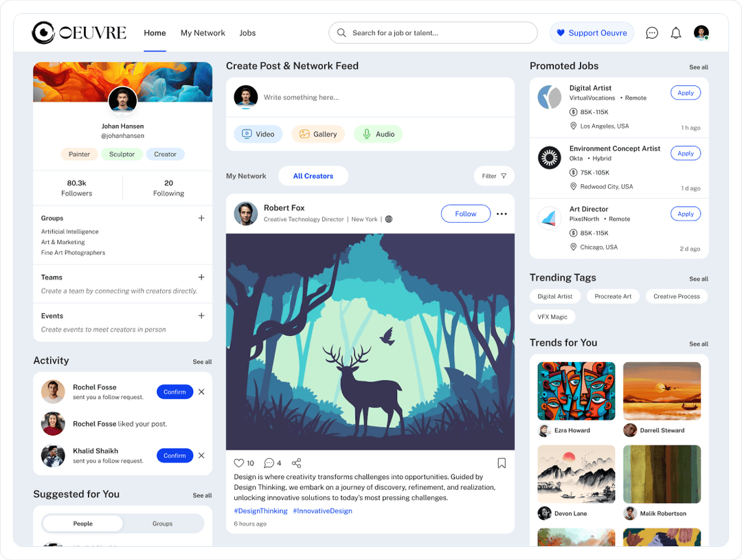The width and height of the screenshot is (742, 560).
Task: Open the messaging chat bubble icon in top bar
Action: click(651, 32)
